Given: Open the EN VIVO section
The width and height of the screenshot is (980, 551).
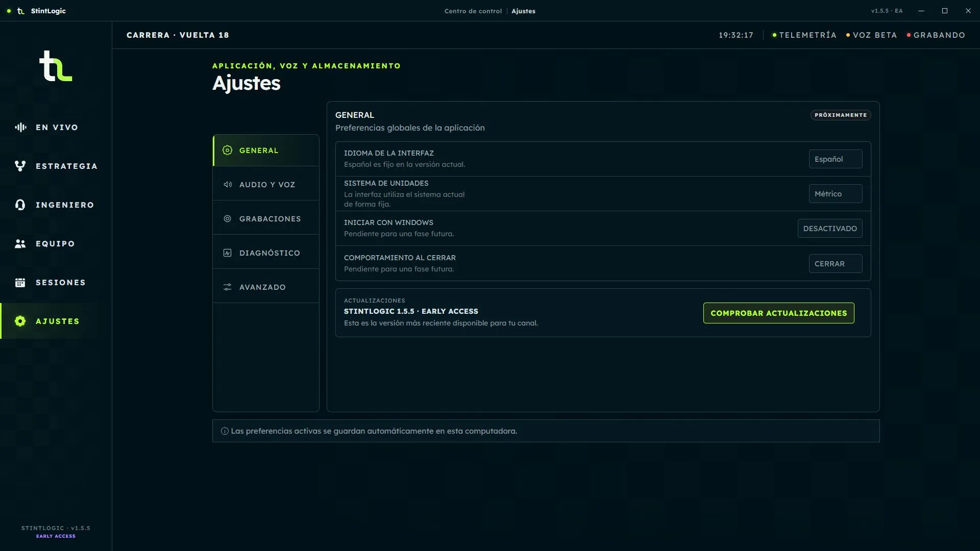Looking at the screenshot, I should pyautogui.click(x=56, y=128).
